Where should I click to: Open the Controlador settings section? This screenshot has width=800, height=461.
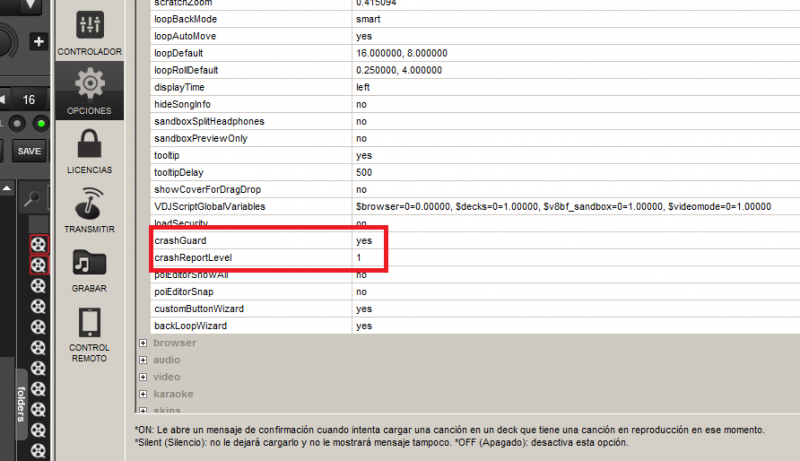pos(89,32)
